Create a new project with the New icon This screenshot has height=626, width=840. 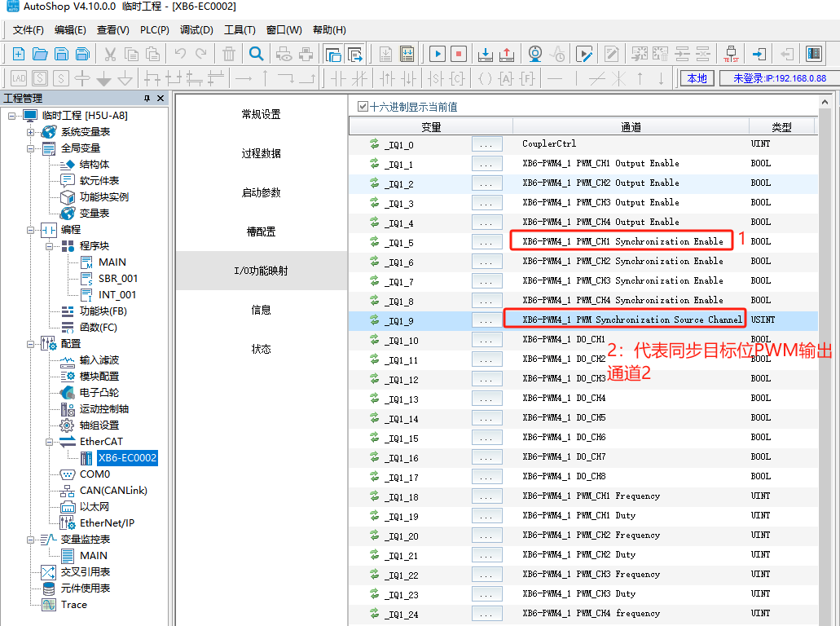click(x=18, y=54)
